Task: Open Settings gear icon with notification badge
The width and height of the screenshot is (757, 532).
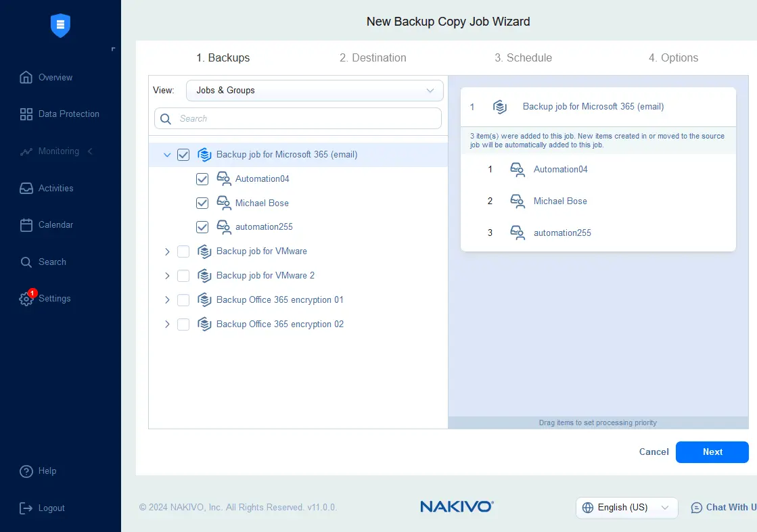Action: [26, 298]
